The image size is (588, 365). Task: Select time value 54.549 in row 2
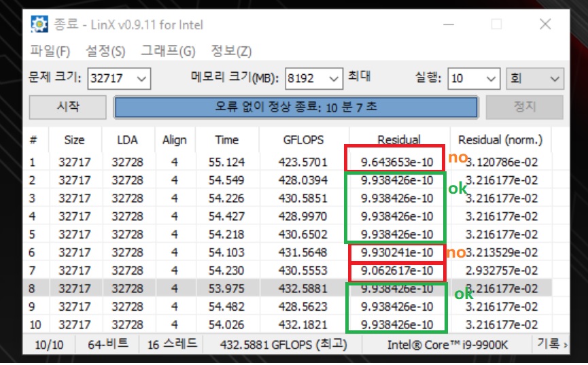click(x=226, y=180)
